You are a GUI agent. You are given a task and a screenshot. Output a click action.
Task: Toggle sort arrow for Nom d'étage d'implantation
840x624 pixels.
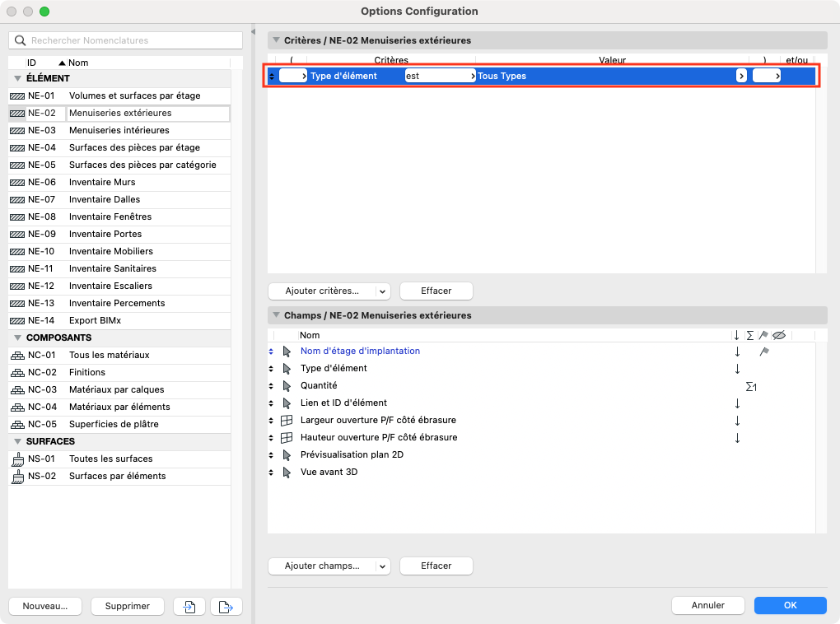click(x=737, y=352)
